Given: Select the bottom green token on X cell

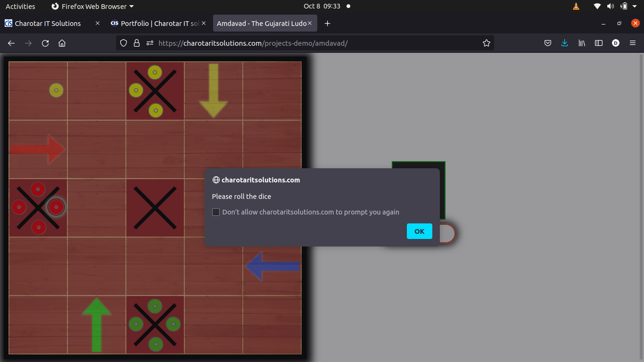Looking at the screenshot, I should (x=156, y=344).
